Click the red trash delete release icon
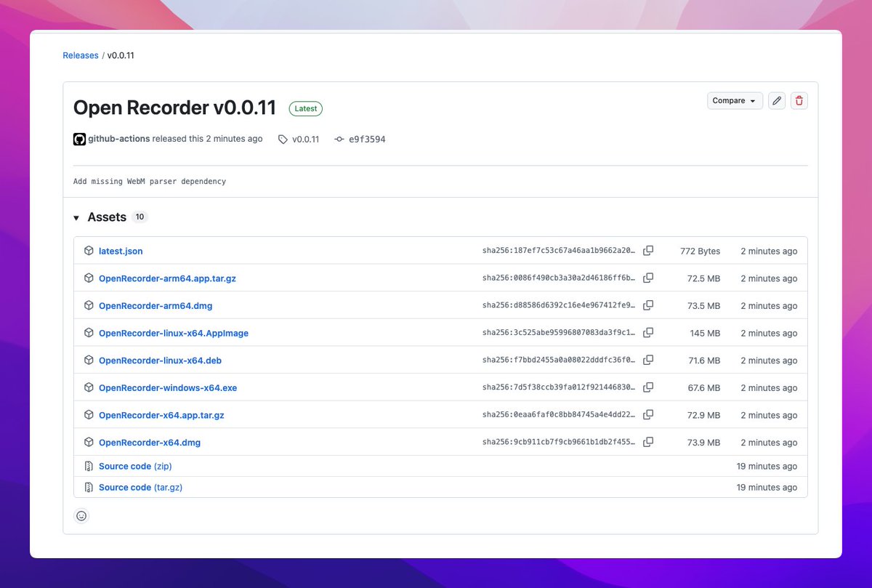Screen dimensions: 872x588 799,101
